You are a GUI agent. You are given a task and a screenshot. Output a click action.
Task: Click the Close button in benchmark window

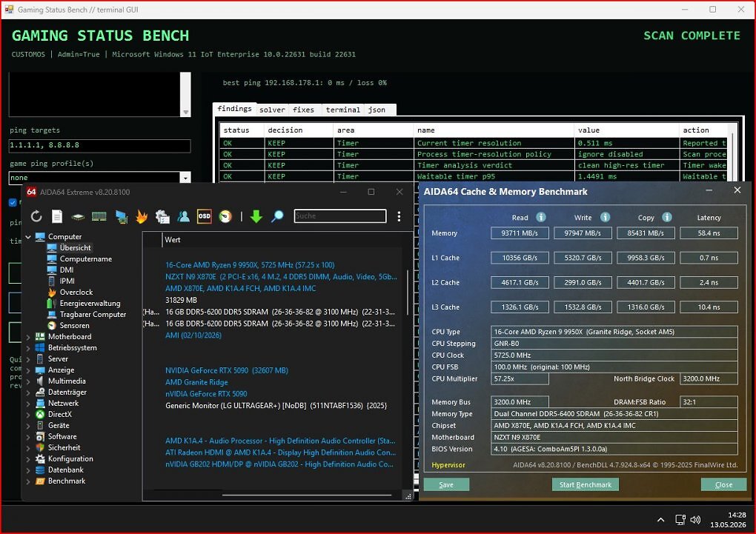(x=723, y=484)
